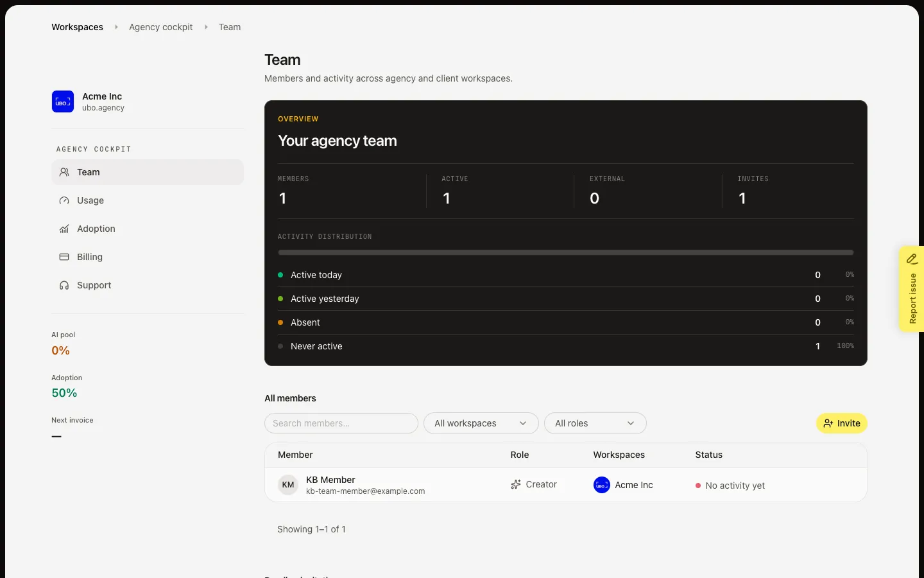Click the Next invoice label
924x578 pixels.
coord(73,420)
